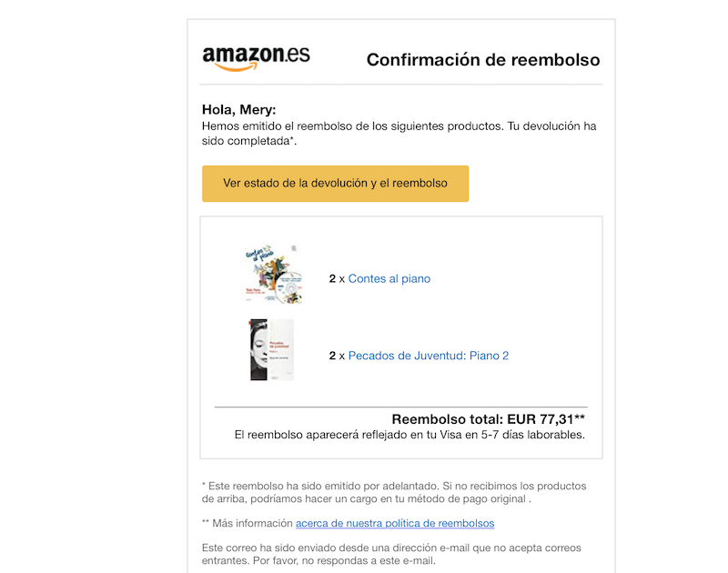Follow the acerca de nuestra política de reembolsos link
Viewport: 728px width, 573px height.
(395, 523)
